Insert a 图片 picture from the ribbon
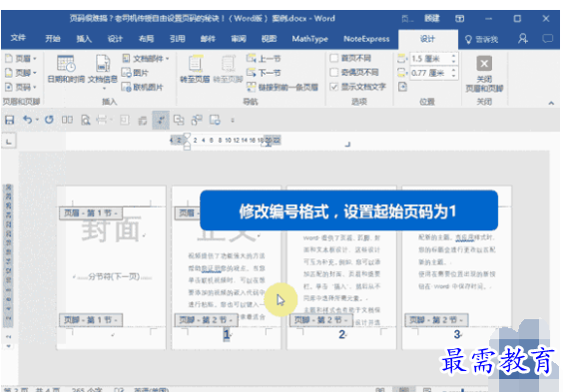Viewport: 563px width, 392px height. 135,73
